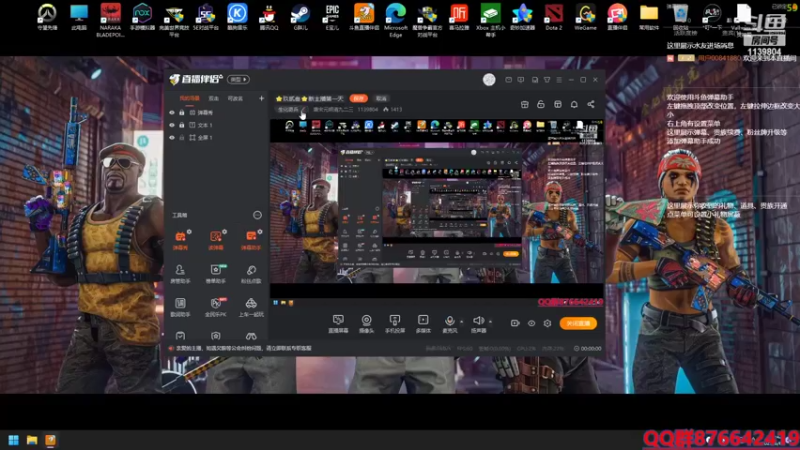Open the 房管助手 tool
The image size is (800, 450).
(180, 273)
